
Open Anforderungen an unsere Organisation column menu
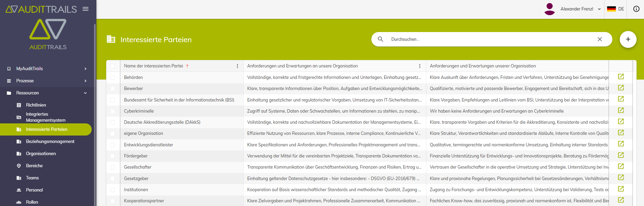pyautogui.click(x=420, y=66)
